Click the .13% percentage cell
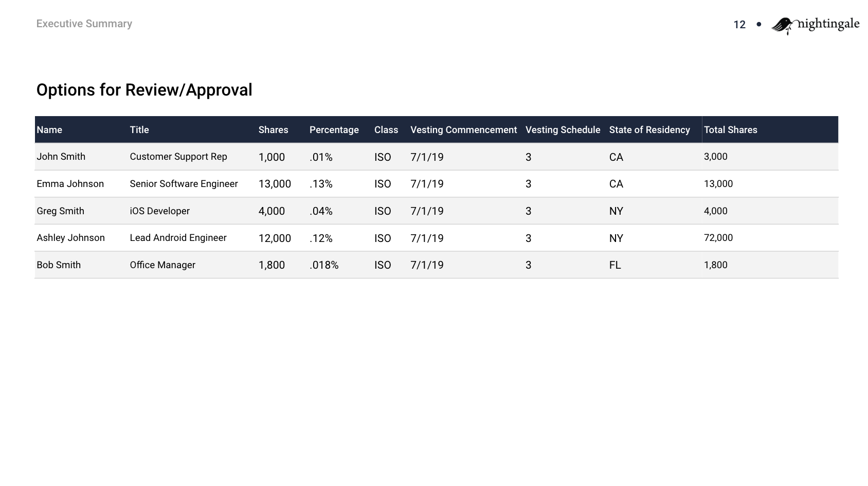The image size is (868, 486). pos(321,184)
